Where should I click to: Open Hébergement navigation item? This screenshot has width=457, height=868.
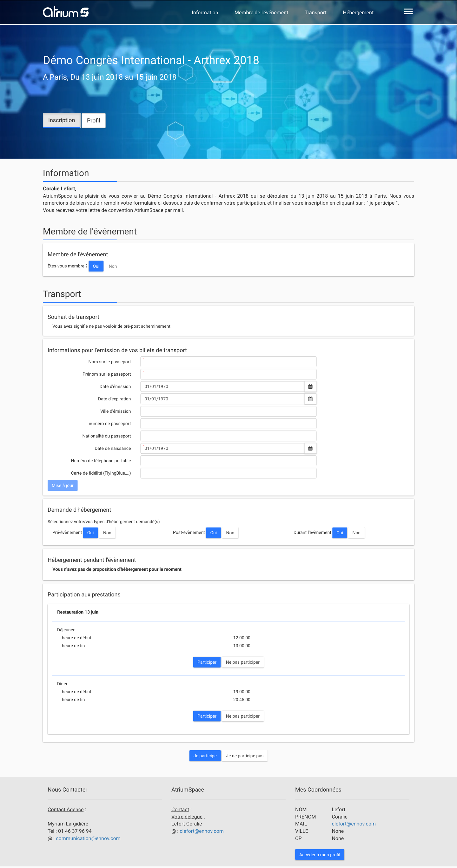click(358, 12)
